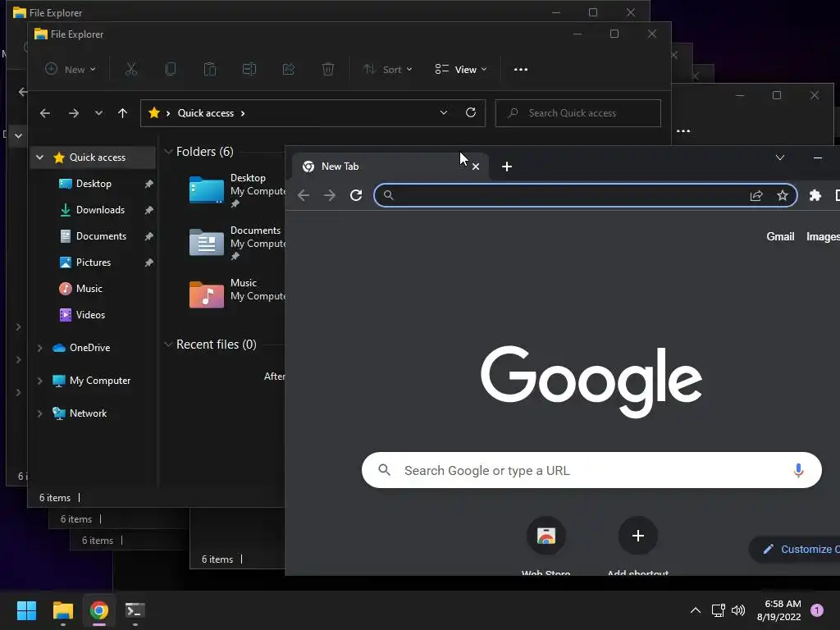Screen dimensions: 840x630
Task: Click the Search Quick access field
Action: tap(578, 113)
